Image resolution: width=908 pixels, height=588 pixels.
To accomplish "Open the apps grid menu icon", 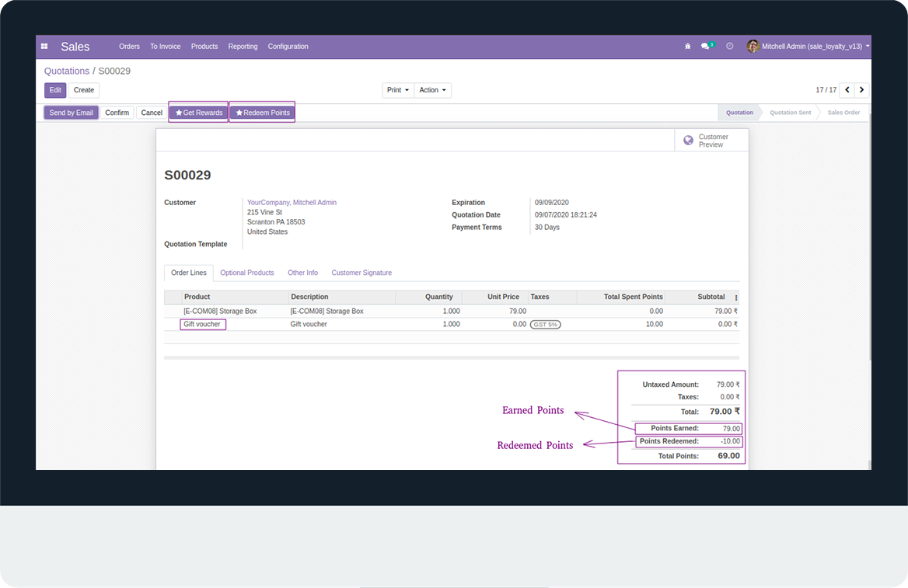I will coord(44,47).
